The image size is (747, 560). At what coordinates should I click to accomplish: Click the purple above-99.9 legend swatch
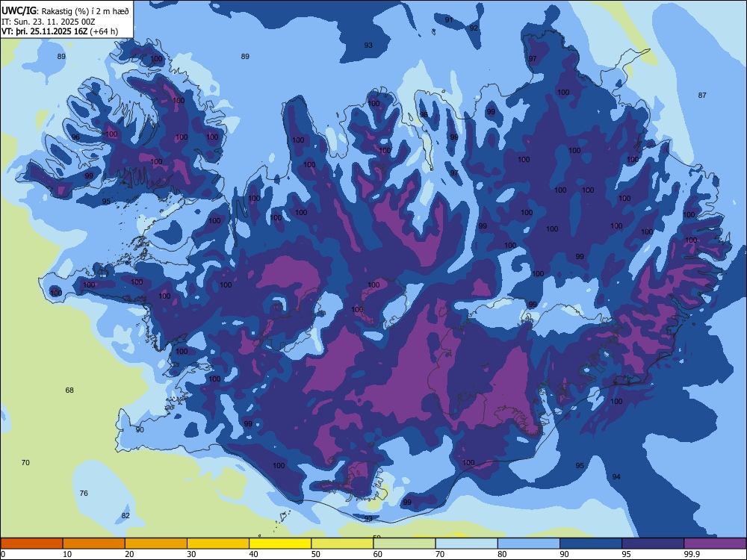[x=715, y=544]
